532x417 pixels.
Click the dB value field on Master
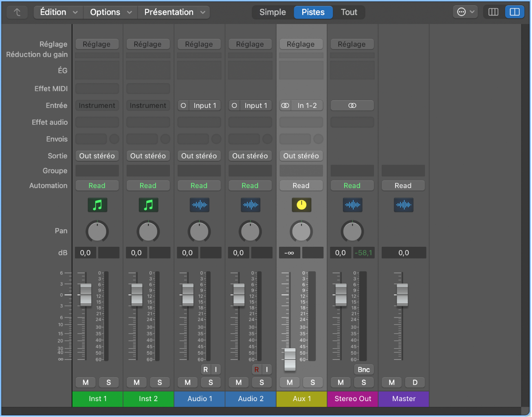404,252
